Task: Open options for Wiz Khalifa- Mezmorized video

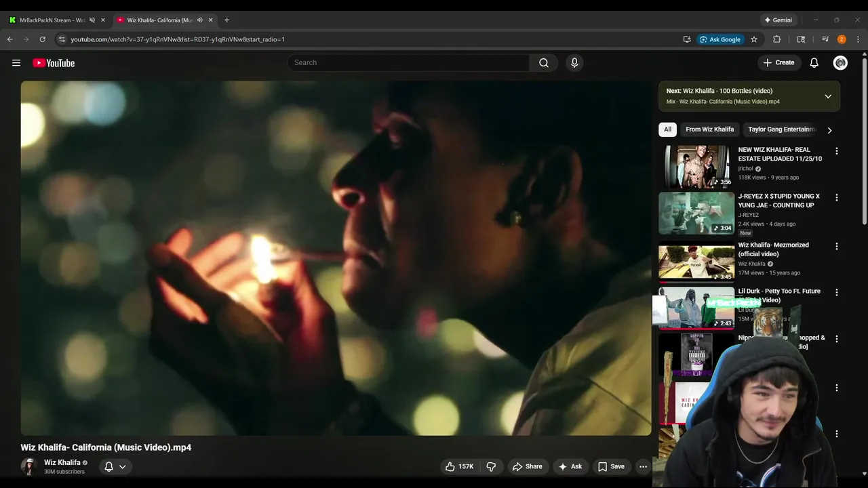Action: (x=836, y=246)
